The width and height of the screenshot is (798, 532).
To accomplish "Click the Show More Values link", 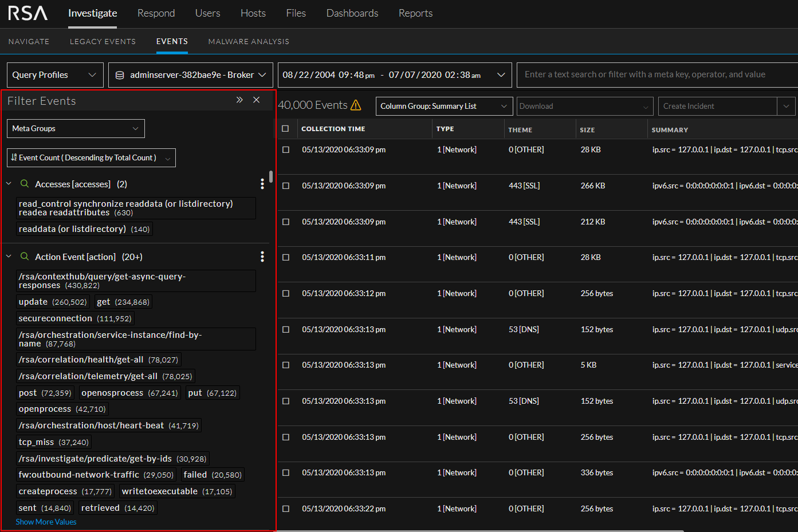I will coord(46,522).
